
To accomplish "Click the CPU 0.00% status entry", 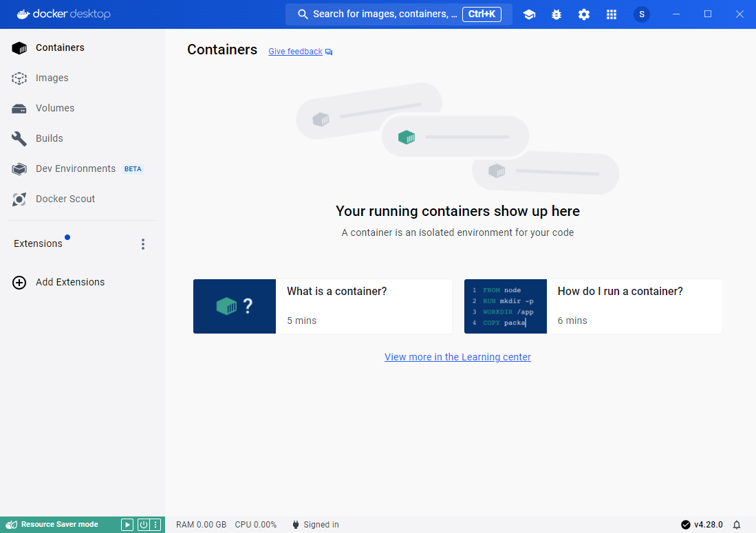I will point(255,525).
